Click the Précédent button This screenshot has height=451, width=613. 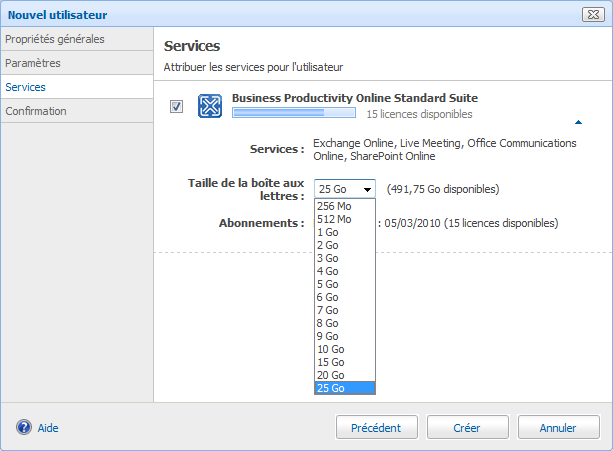tap(376, 427)
